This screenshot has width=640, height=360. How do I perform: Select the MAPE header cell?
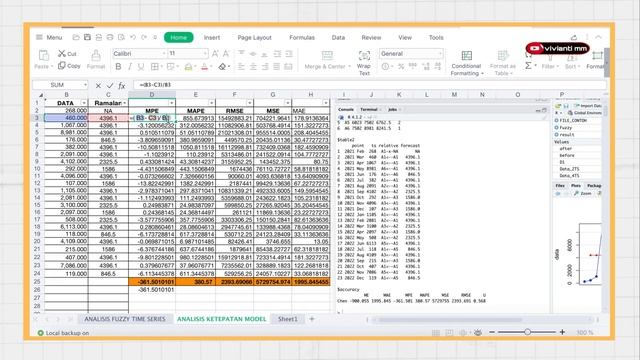click(x=196, y=111)
